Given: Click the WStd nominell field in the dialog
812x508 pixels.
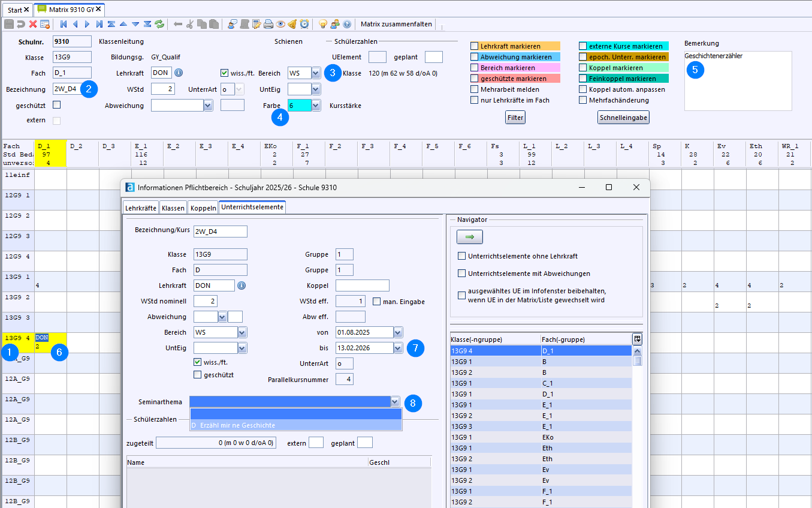Looking at the screenshot, I should (x=206, y=301).
